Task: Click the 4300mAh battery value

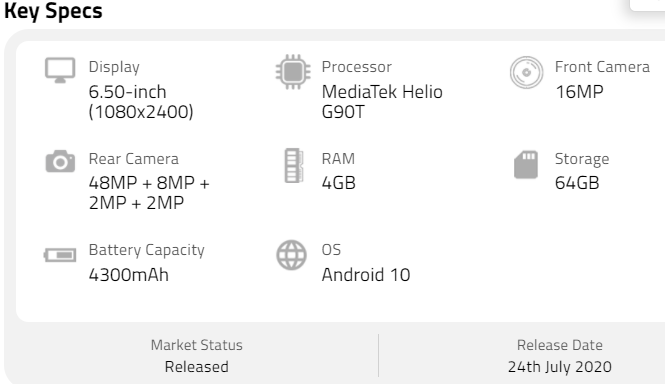Action: [x=129, y=275]
